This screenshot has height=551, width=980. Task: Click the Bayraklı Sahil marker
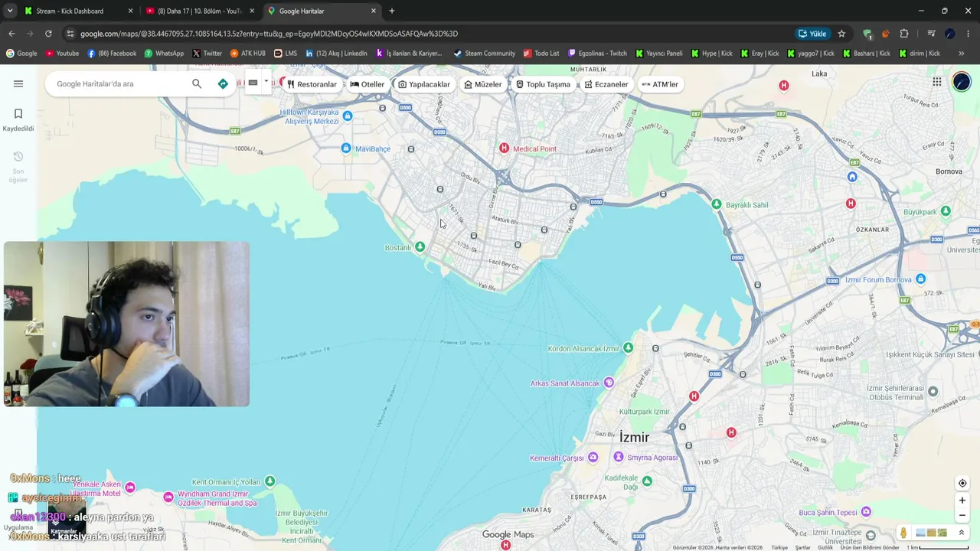716,204
